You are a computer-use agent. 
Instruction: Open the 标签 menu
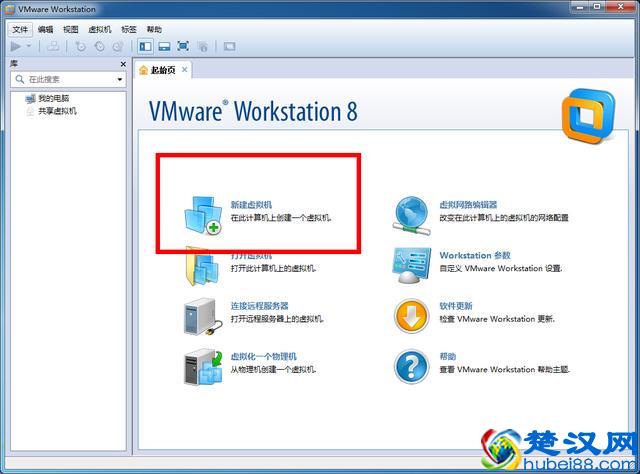[129, 29]
